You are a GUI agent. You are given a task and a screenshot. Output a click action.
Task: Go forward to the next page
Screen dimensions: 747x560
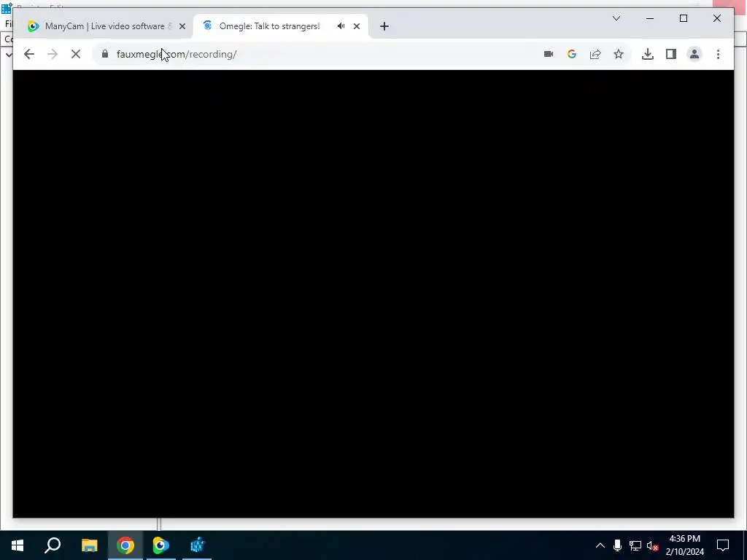coord(53,54)
